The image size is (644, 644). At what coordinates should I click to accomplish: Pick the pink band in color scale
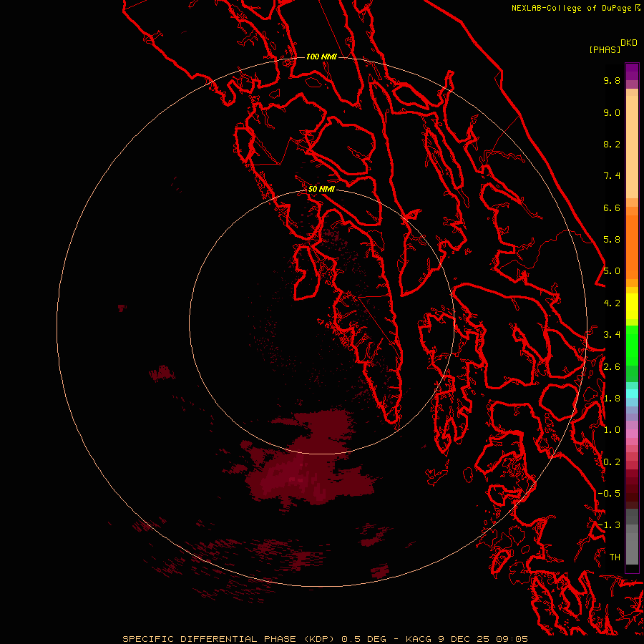coord(632,434)
